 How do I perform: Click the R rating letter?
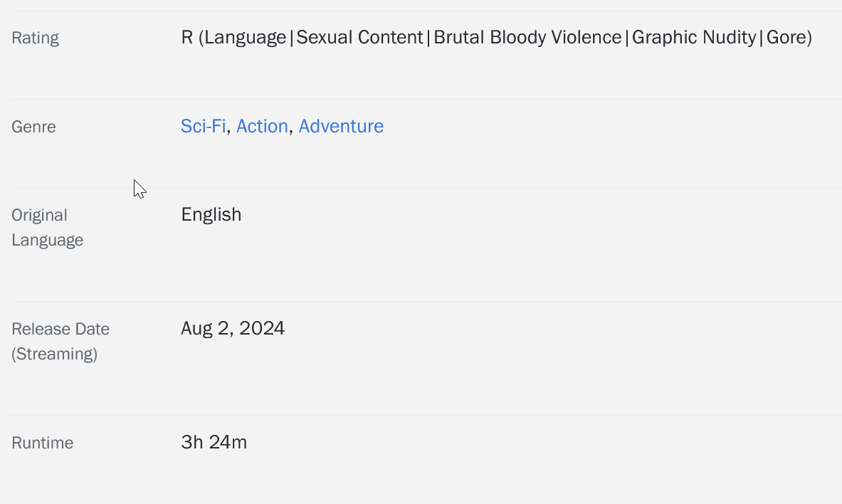[x=187, y=38]
